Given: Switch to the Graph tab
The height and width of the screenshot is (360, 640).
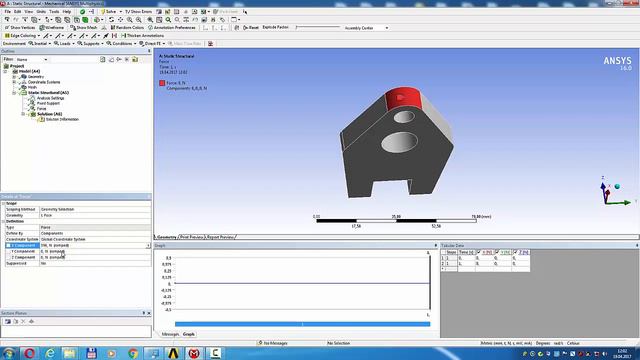Looking at the screenshot, I should [189, 334].
